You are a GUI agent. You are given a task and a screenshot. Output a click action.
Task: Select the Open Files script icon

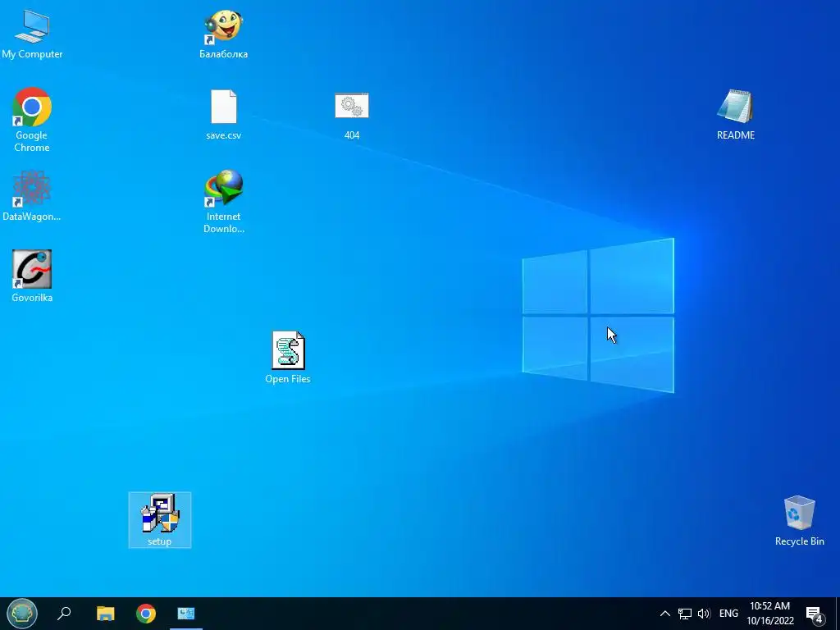click(288, 358)
